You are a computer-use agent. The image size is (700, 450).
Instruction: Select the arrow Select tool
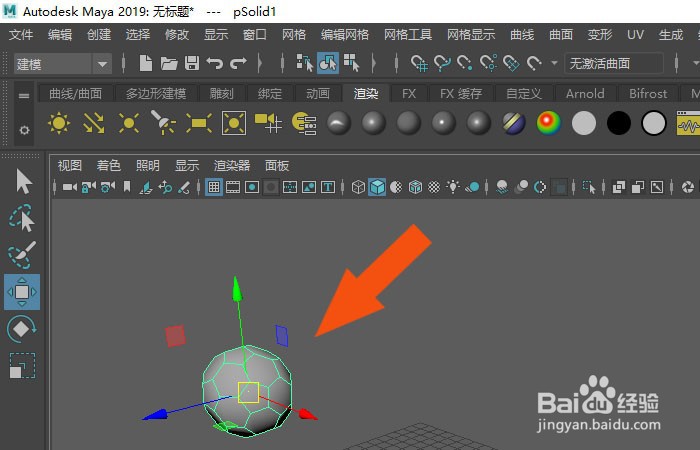click(23, 181)
